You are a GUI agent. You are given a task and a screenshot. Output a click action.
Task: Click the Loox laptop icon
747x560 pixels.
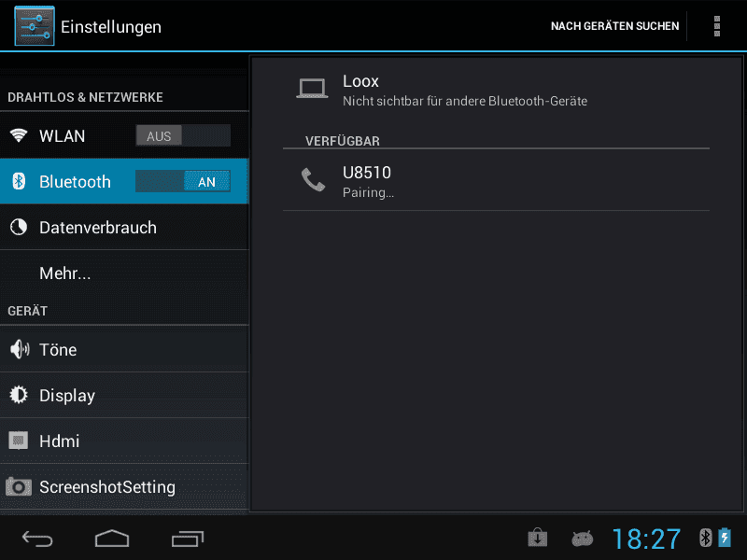click(x=312, y=89)
